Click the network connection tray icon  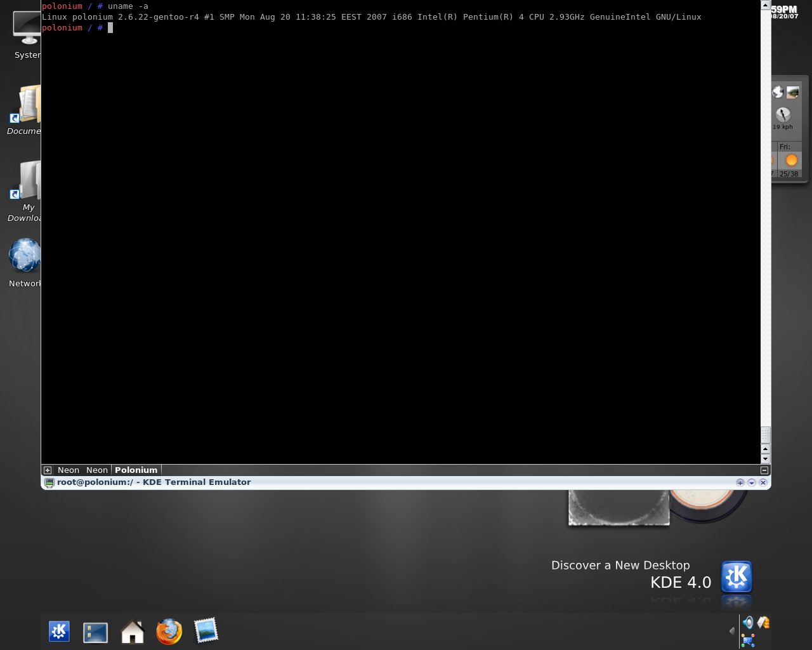click(748, 640)
